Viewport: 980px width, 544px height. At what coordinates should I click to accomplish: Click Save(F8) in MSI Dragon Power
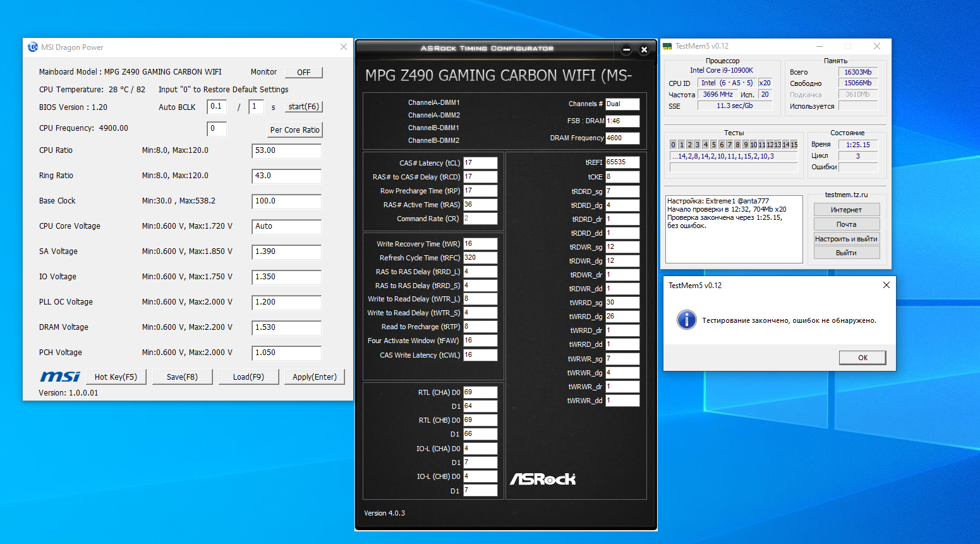(182, 377)
